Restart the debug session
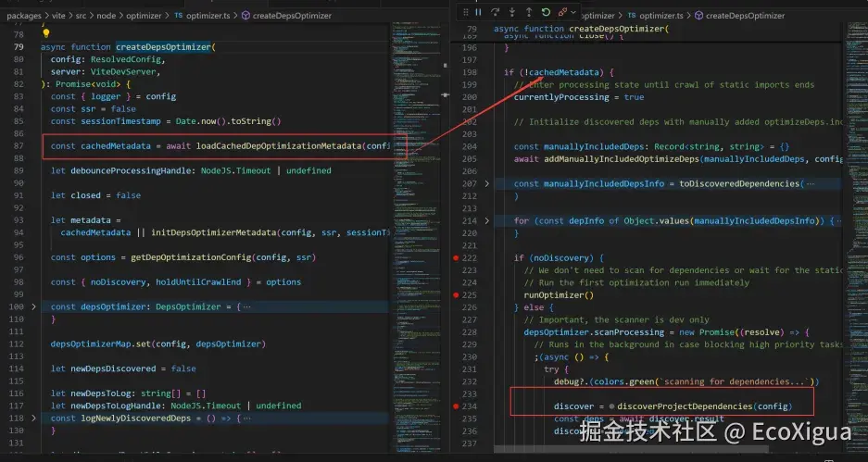Image resolution: width=868 pixels, height=462 pixels. (x=546, y=12)
